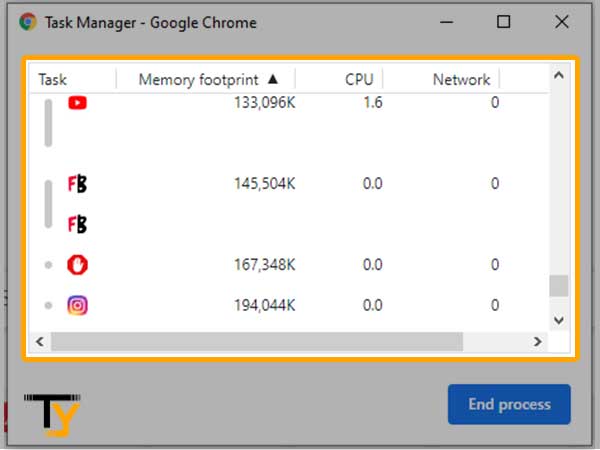This screenshot has height=450, width=600.
Task: Maximize the Task Manager window
Action: tap(503, 22)
